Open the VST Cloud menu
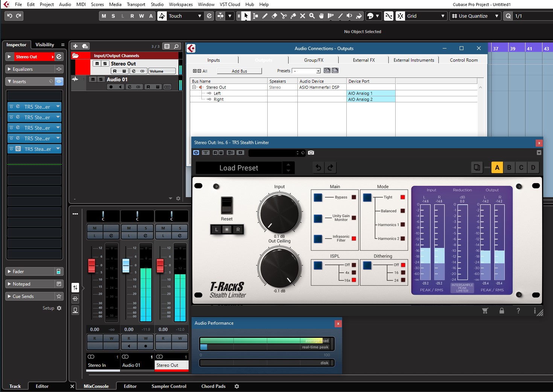Image resolution: width=553 pixels, height=392 pixels. tap(230, 5)
